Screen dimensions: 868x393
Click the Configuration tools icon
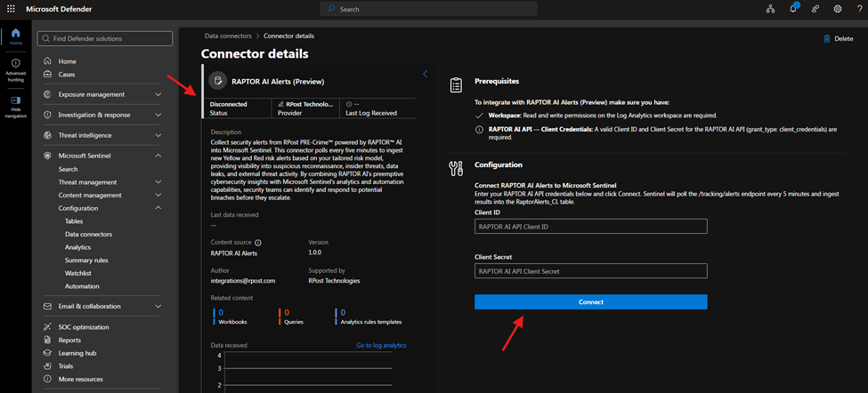(x=456, y=169)
